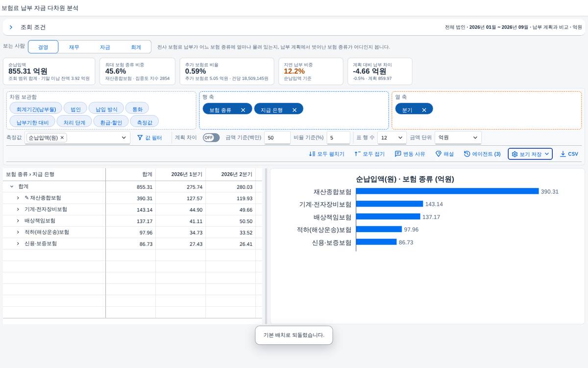Image resolution: width=588 pixels, height=368 pixels.
Task: Click the 비율 기준(%) input field
Action: (x=339, y=138)
